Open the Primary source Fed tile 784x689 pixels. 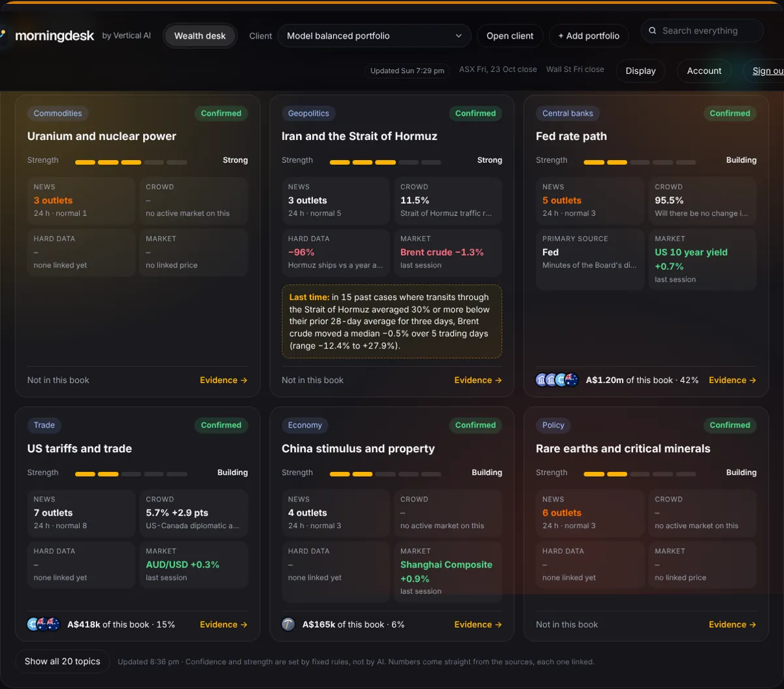(590, 260)
